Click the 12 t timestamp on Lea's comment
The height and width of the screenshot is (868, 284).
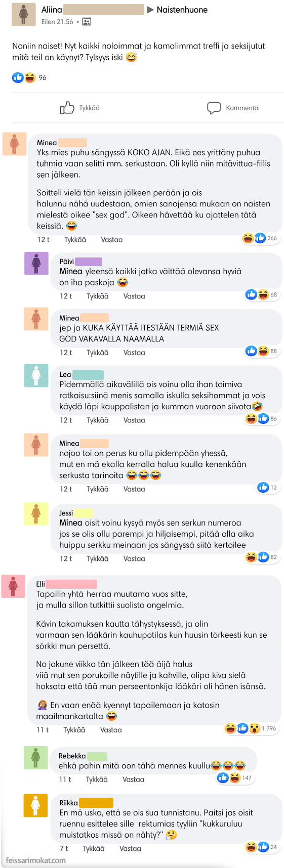pos(66,420)
